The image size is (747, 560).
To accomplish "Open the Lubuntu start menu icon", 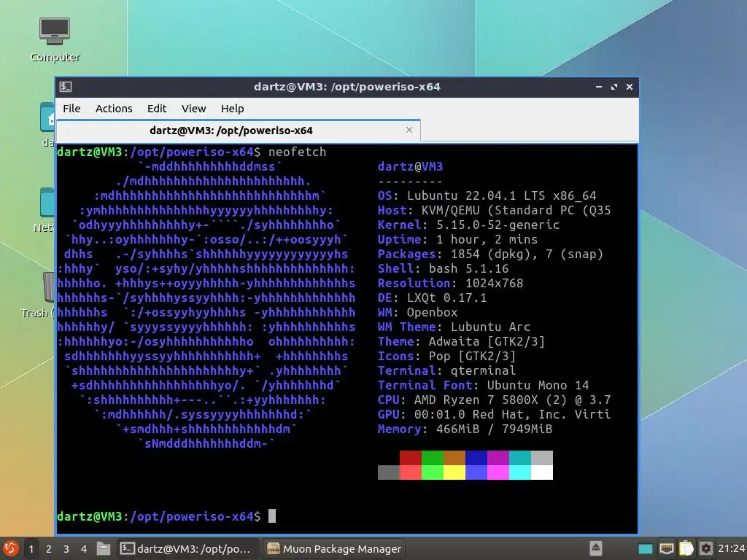I will click(10, 548).
